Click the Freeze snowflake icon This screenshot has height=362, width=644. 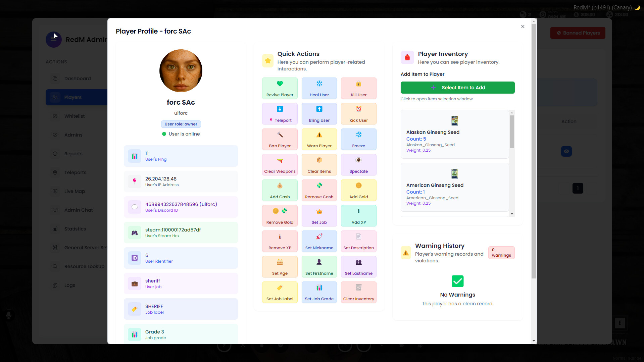pyautogui.click(x=359, y=135)
